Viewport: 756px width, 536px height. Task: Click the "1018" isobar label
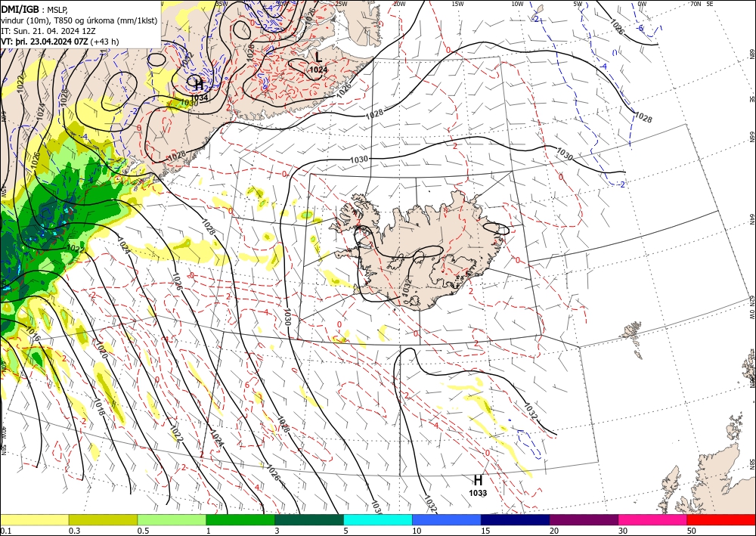click(99, 407)
